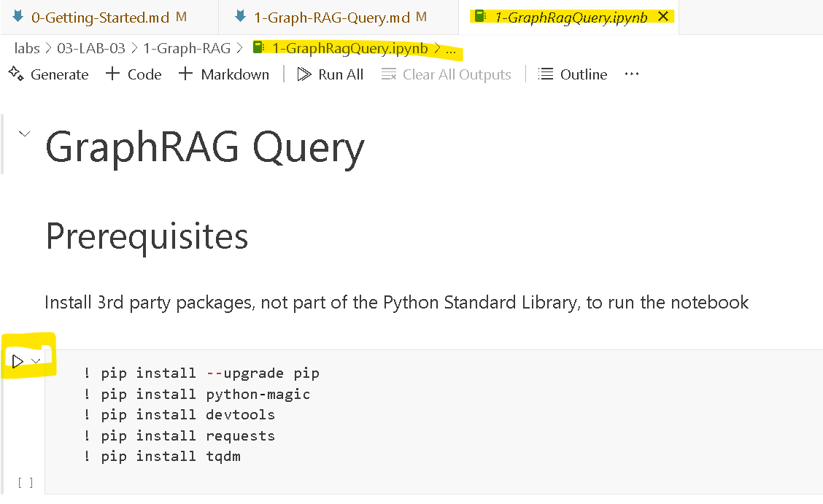The width and height of the screenshot is (823, 504).
Task: Click the markdown icon on 1-Graph-RAG-Query.md tab
Action: [240, 16]
